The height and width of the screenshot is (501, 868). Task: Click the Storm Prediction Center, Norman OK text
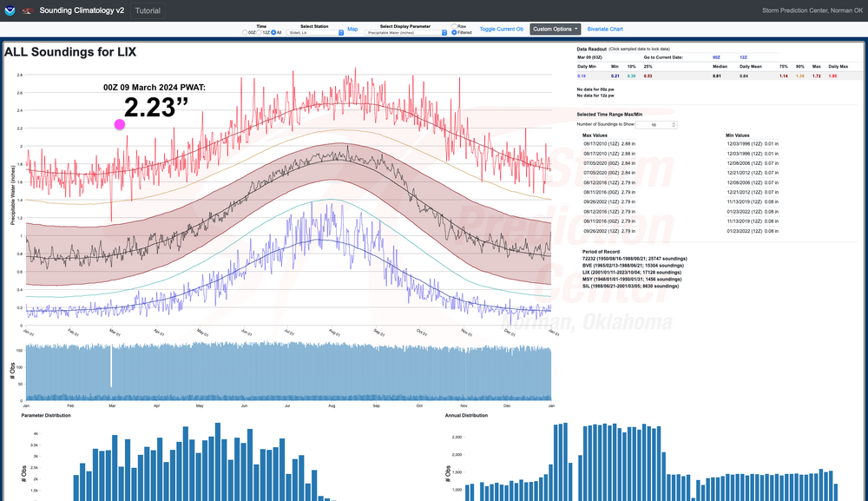pos(812,10)
